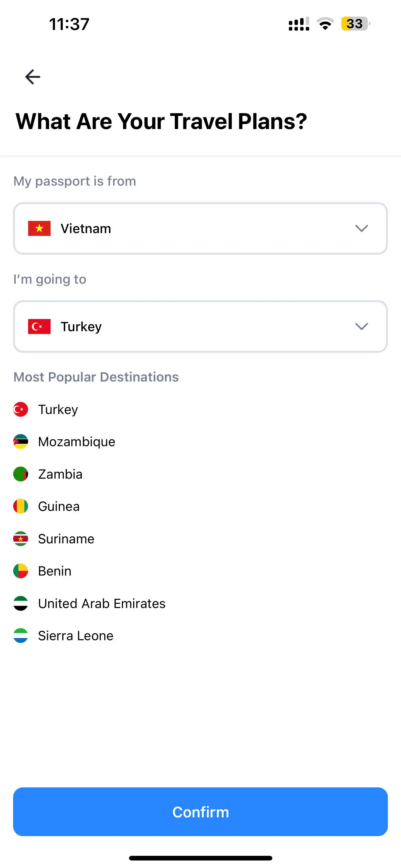Select Mozambique from popular destinations

click(x=77, y=441)
